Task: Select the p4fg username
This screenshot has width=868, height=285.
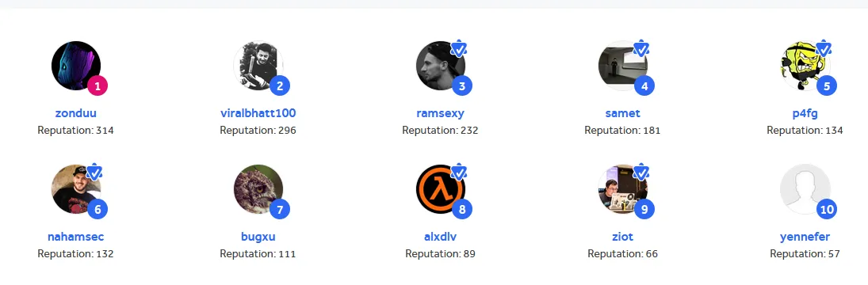Action: coord(805,113)
